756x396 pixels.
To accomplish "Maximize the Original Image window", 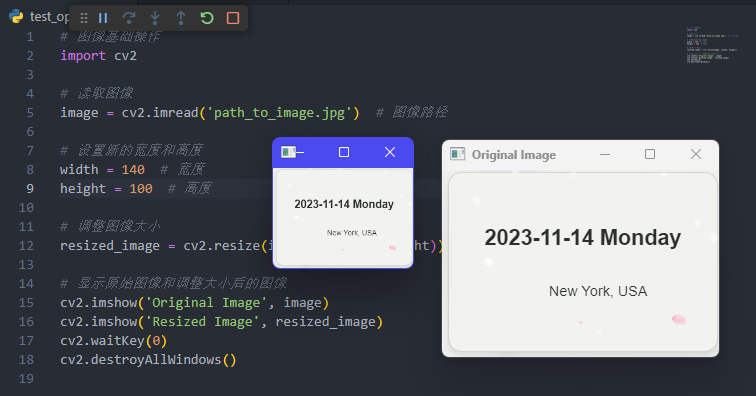I will click(x=650, y=154).
